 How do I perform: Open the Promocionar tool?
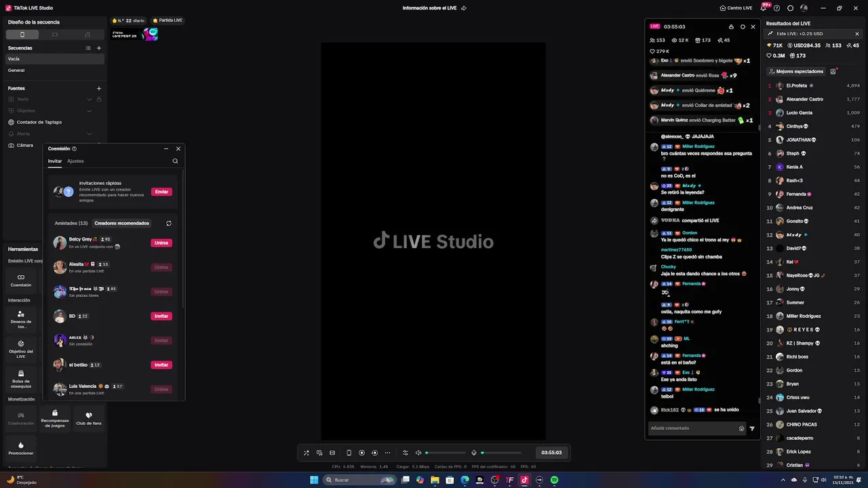tap(21, 449)
